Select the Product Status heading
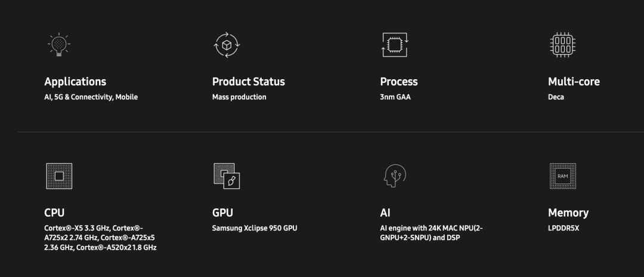644x277 pixels. click(249, 82)
